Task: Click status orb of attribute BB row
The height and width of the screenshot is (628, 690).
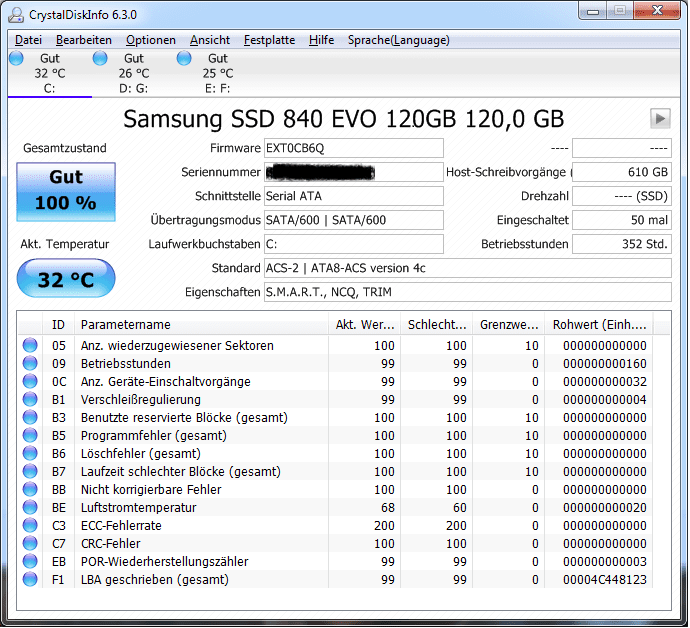Action: [30, 489]
